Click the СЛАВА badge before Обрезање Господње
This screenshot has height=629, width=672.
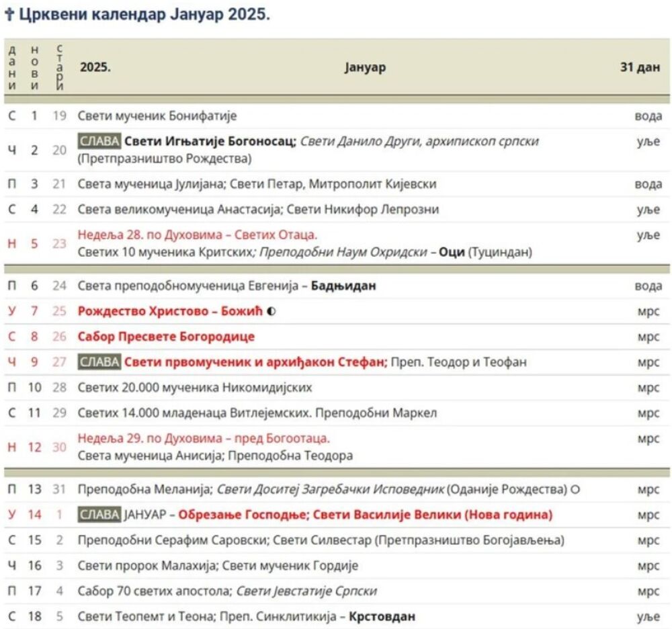point(99,515)
